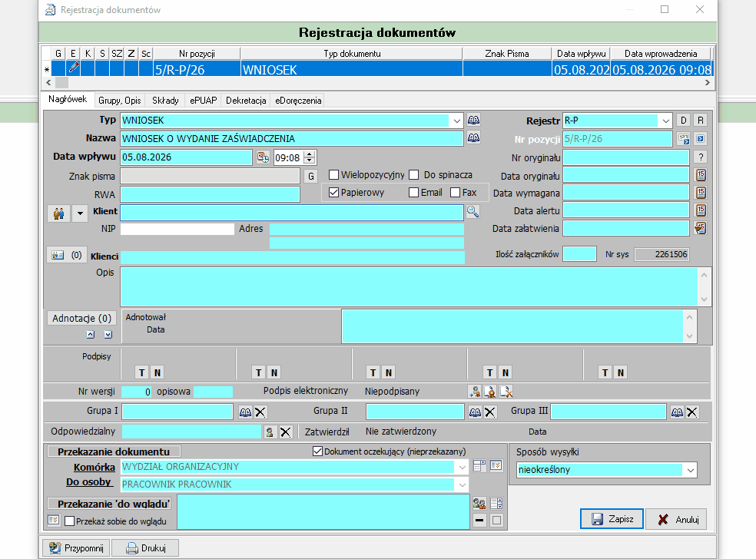Click the question mark beside Nr oryginału
Screen dimensions: 756x559
(x=701, y=157)
